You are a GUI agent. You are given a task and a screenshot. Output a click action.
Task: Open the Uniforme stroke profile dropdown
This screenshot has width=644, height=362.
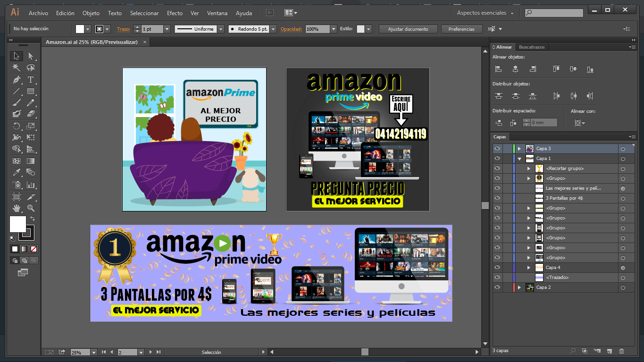(x=221, y=29)
